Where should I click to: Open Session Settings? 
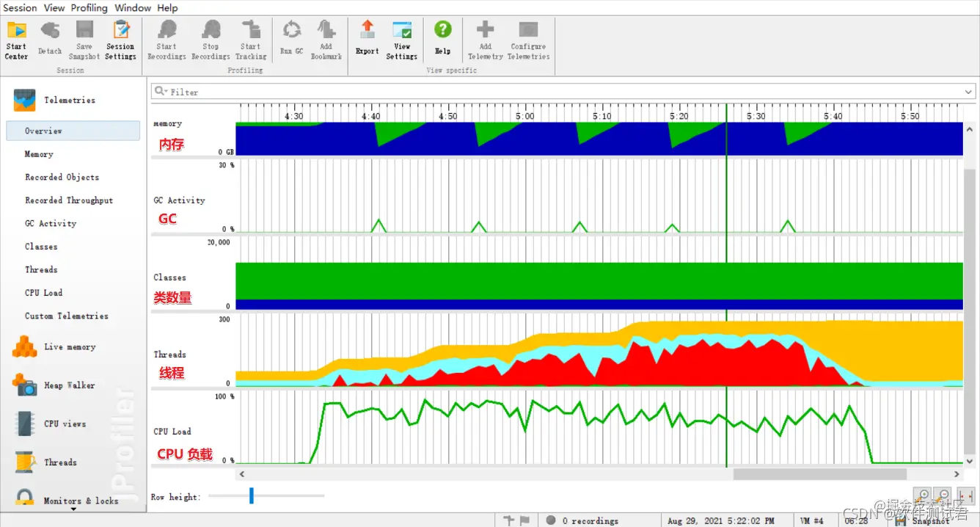[120, 40]
